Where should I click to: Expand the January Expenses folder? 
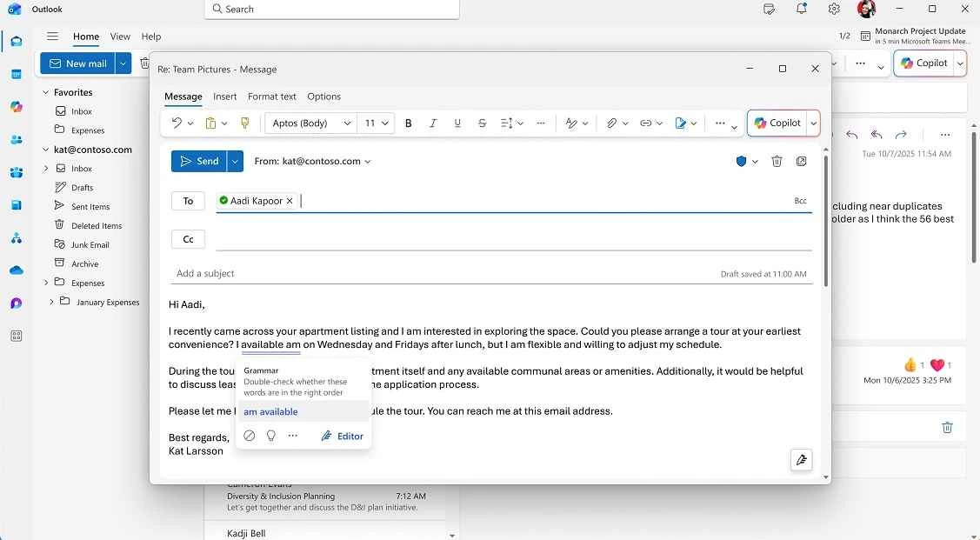coord(52,302)
